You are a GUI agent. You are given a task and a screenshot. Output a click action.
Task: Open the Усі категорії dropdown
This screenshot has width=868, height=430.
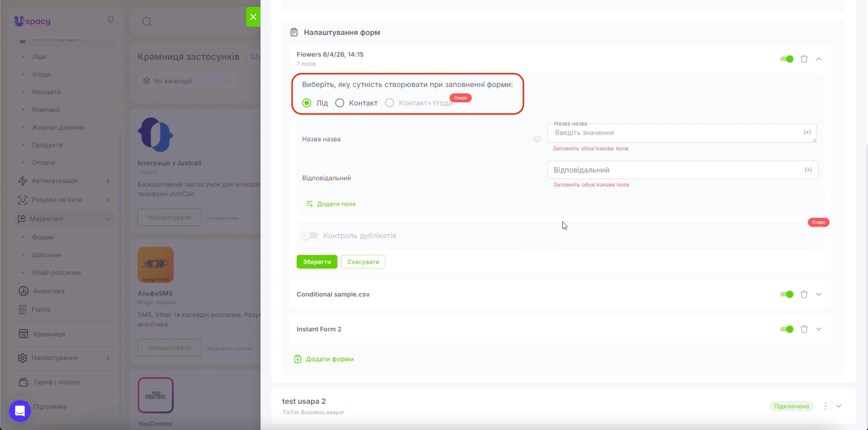coord(188,81)
